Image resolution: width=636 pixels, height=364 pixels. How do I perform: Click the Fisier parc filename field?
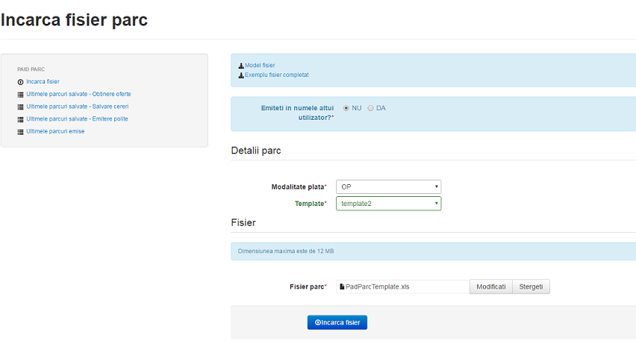403,286
